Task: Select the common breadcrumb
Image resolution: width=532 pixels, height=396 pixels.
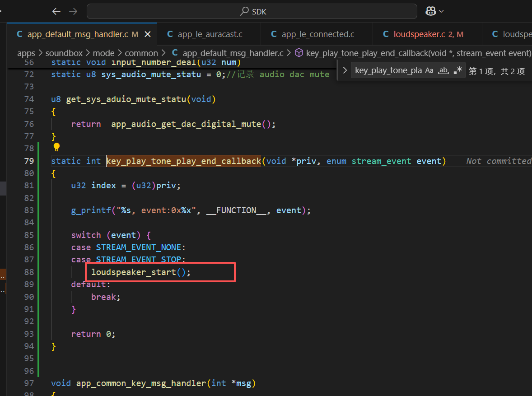Action: tap(141, 53)
